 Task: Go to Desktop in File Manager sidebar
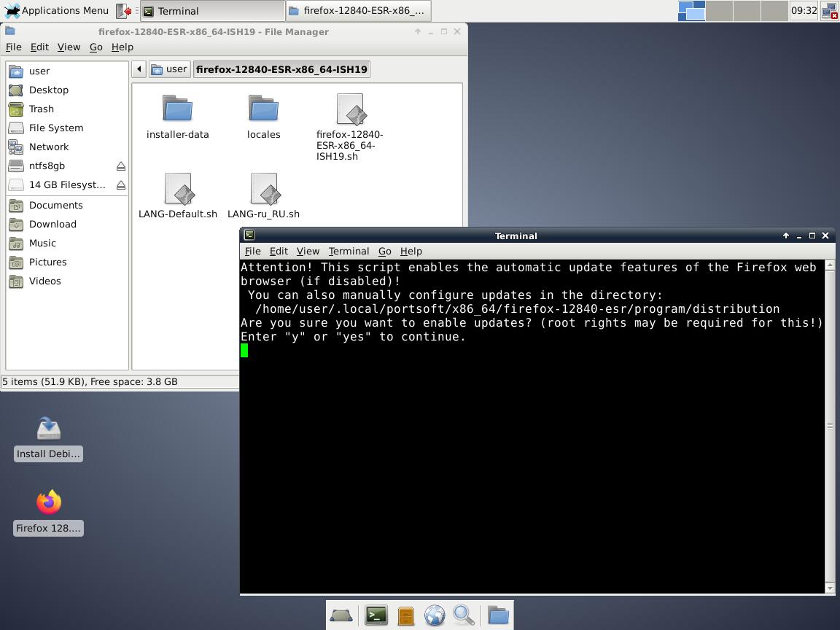(x=67, y=90)
